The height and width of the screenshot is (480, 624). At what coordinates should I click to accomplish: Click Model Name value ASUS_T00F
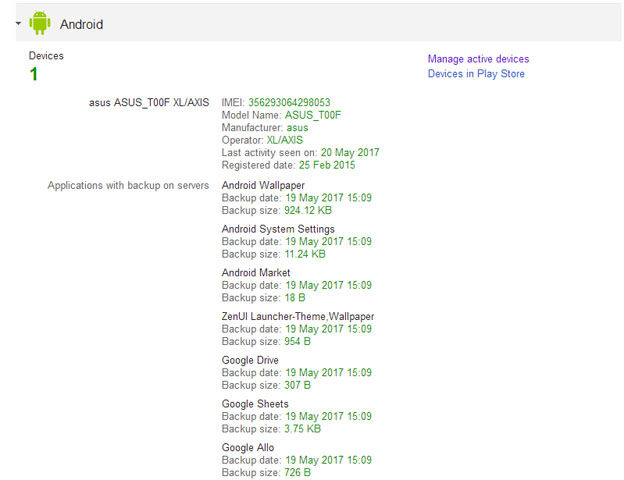[313, 115]
